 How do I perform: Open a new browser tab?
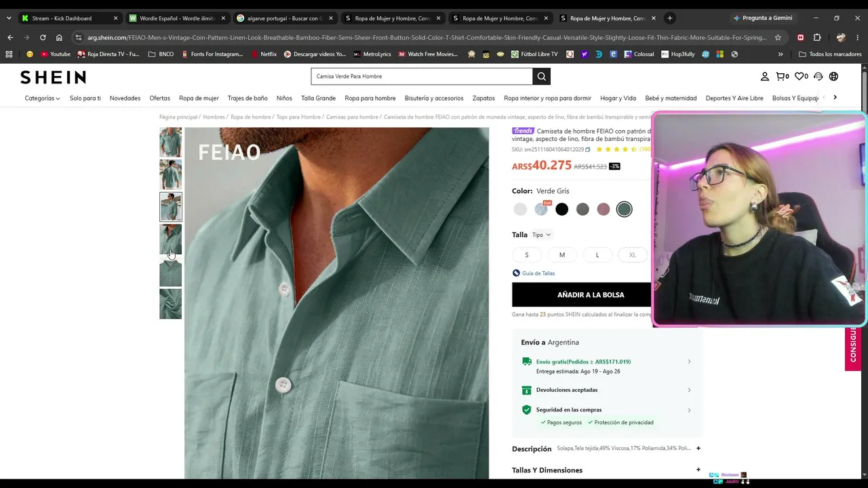[670, 18]
